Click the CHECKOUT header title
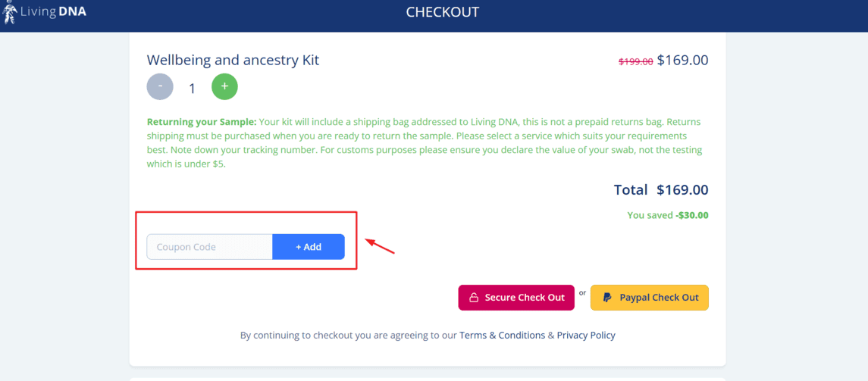Image resolution: width=868 pixels, height=381 pixels. (x=442, y=12)
